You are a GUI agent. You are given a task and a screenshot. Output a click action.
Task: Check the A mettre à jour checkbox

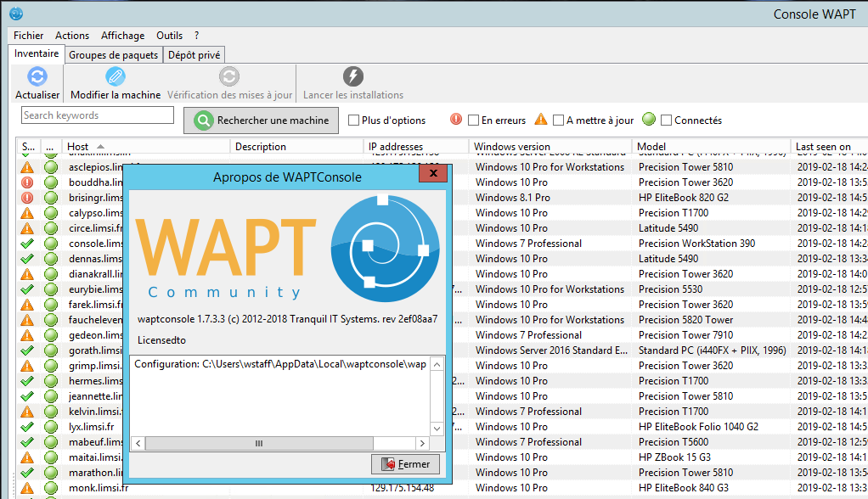click(559, 120)
